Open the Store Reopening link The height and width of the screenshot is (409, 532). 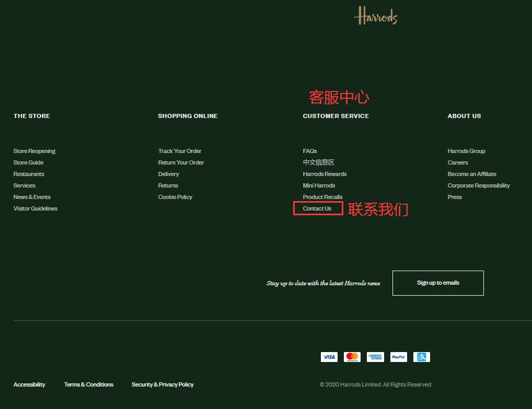[x=34, y=151]
